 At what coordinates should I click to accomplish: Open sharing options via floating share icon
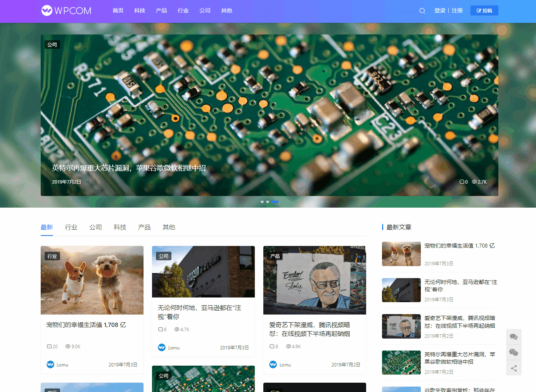(514, 368)
